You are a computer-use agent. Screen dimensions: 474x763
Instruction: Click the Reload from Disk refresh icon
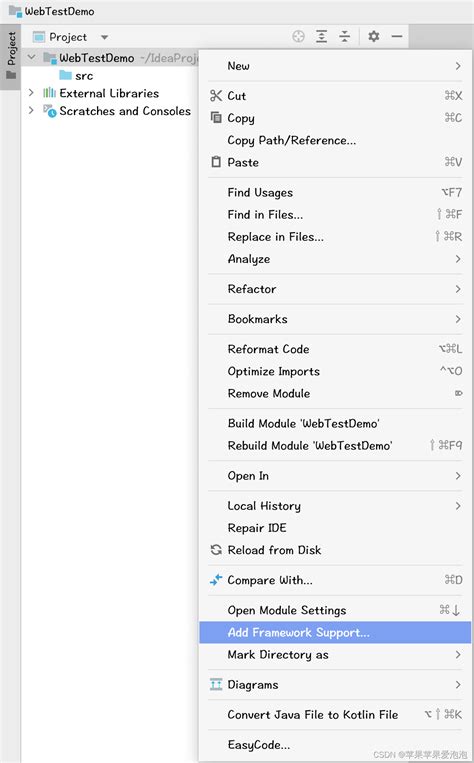point(216,550)
